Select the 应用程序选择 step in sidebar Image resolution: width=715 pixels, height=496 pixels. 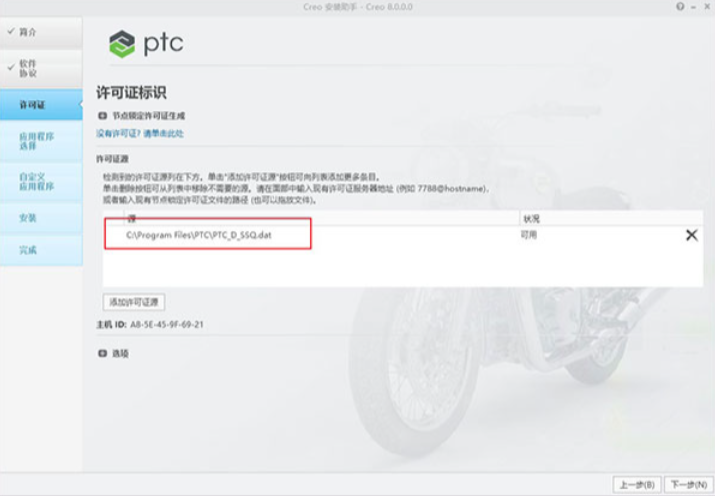tap(41, 141)
